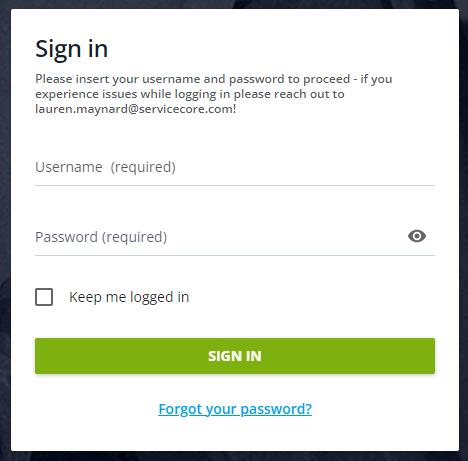The width and height of the screenshot is (468, 461).
Task: Tick the Keep me logged in checkbox
Action: 44,297
